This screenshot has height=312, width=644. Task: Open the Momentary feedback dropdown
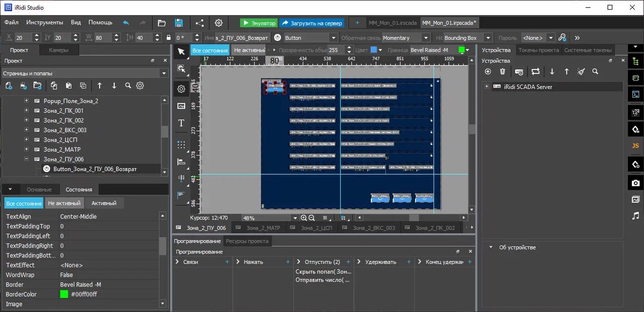pyautogui.click(x=426, y=38)
